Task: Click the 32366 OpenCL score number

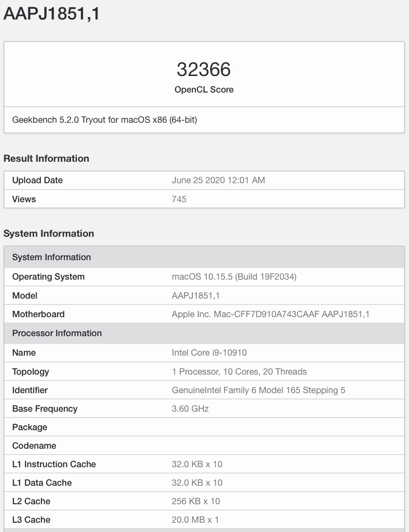Action: coord(204,70)
